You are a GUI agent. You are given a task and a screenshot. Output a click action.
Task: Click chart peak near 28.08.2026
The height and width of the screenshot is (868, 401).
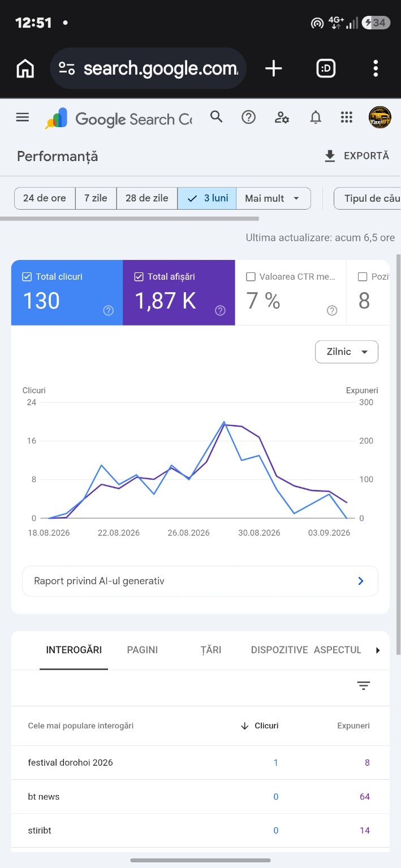(x=224, y=422)
